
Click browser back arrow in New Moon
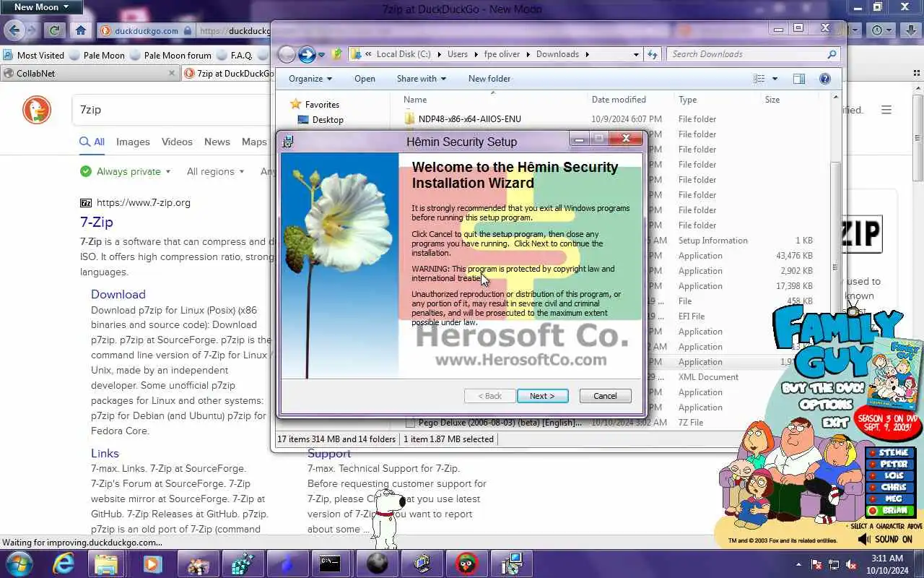click(x=14, y=30)
